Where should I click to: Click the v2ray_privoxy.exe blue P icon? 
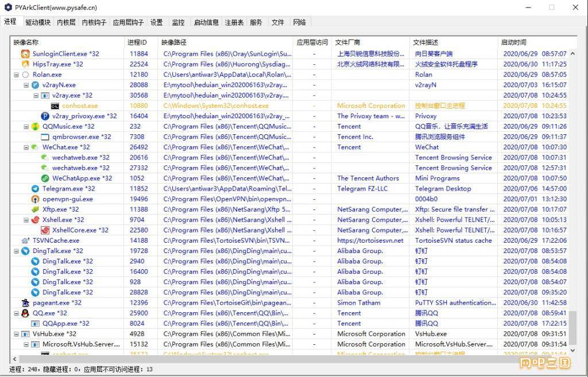click(45, 116)
